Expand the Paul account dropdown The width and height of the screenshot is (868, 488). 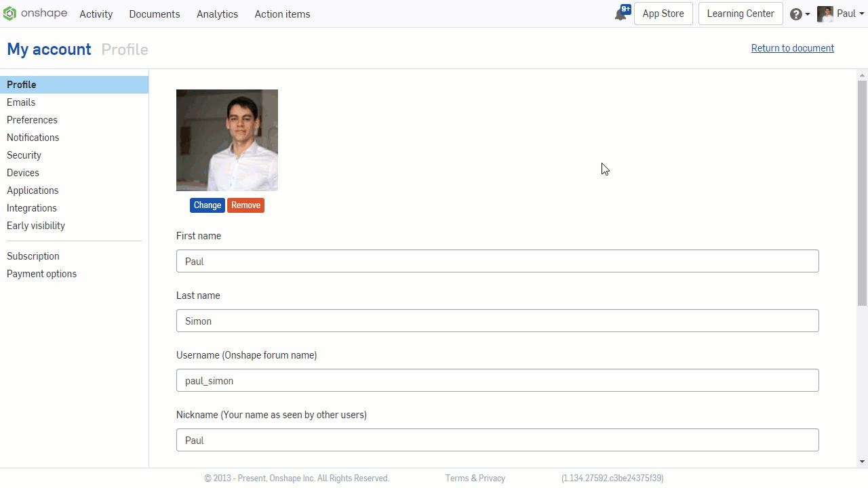(850, 14)
